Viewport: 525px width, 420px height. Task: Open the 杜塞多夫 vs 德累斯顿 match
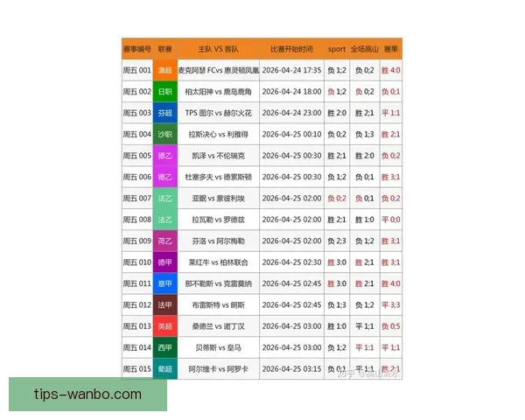[x=218, y=177]
